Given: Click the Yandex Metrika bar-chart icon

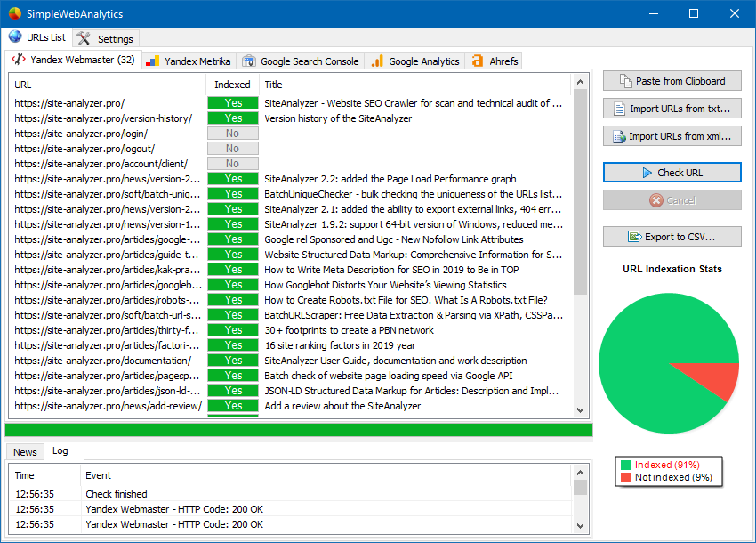Looking at the screenshot, I should point(153,61).
